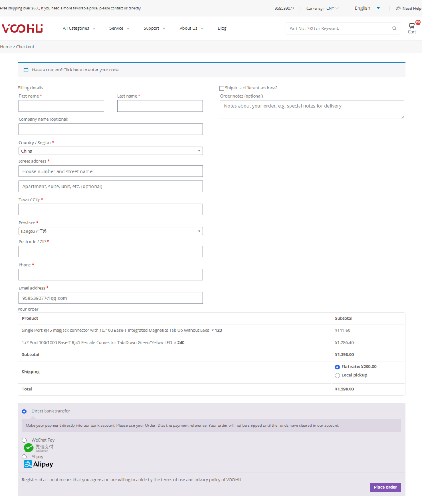
Task: Choose WeChat Pay payment method
Action: click(x=24, y=440)
